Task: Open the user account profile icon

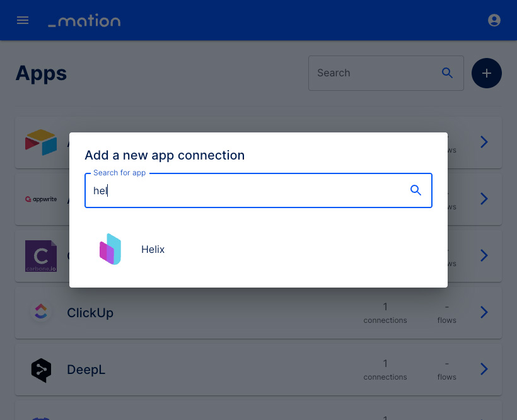Action: click(494, 20)
